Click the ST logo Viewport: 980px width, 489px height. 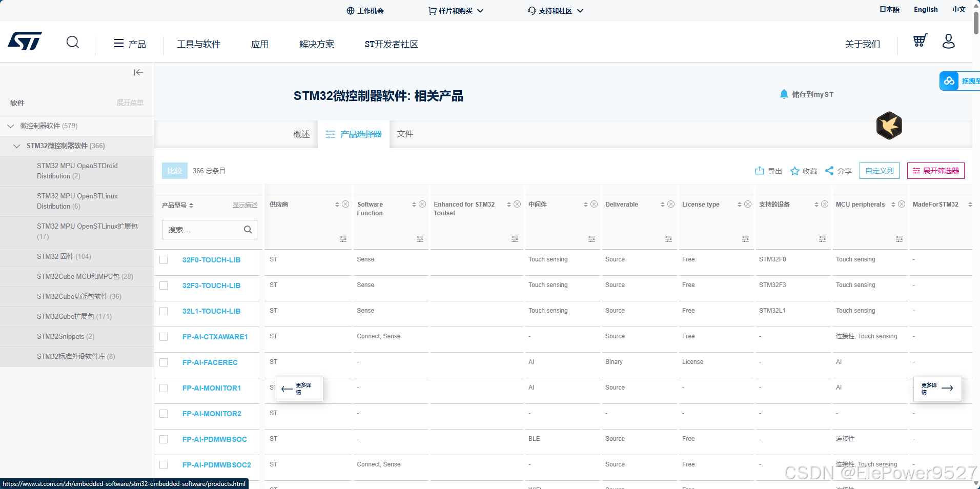click(x=25, y=42)
